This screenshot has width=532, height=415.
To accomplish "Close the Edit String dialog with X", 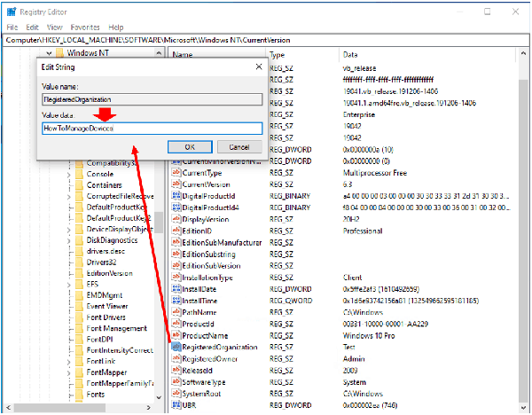I will click(257, 67).
